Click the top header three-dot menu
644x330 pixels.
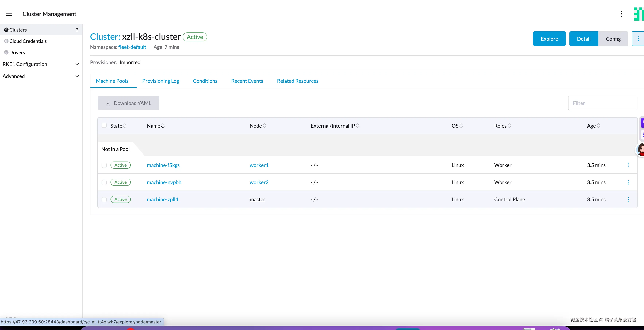[x=621, y=14]
